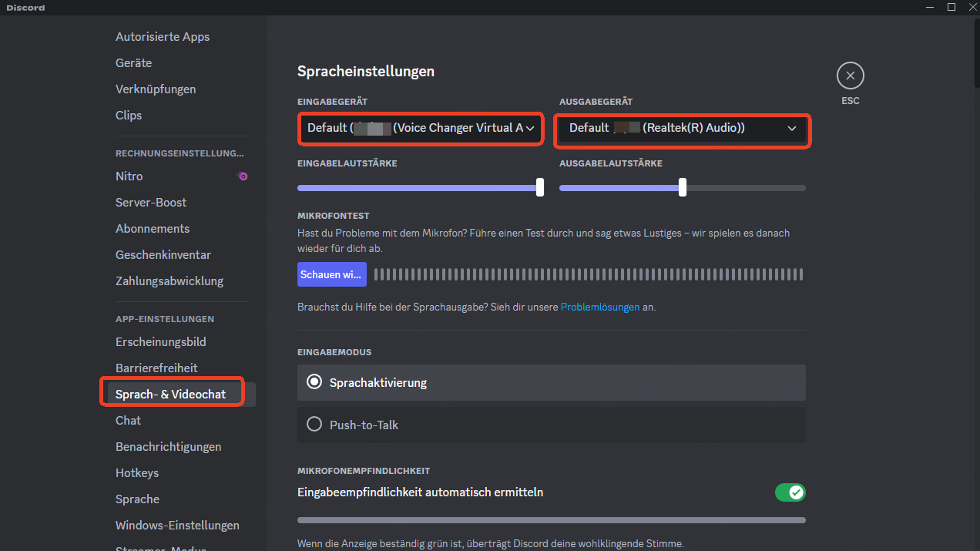This screenshot has width=980, height=551.
Task: Select the Sprachaktivierung radio button
Action: click(314, 382)
